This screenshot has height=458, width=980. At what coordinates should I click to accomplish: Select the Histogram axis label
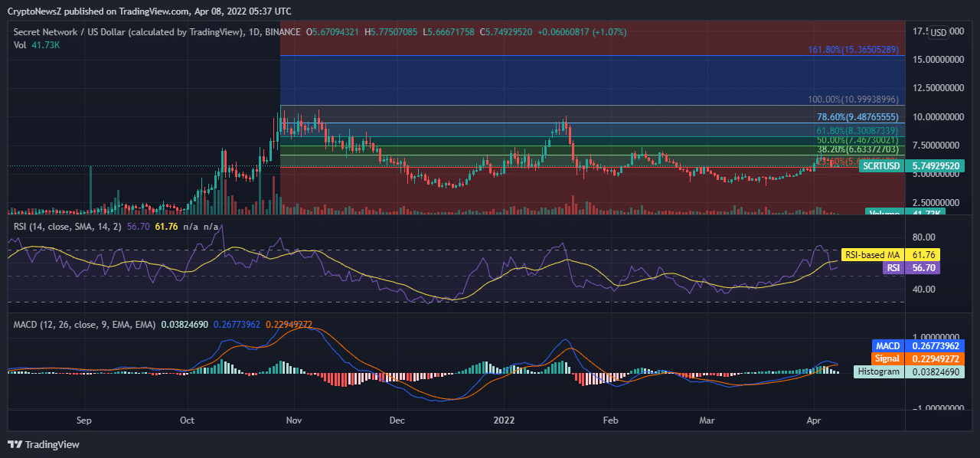[x=878, y=371]
